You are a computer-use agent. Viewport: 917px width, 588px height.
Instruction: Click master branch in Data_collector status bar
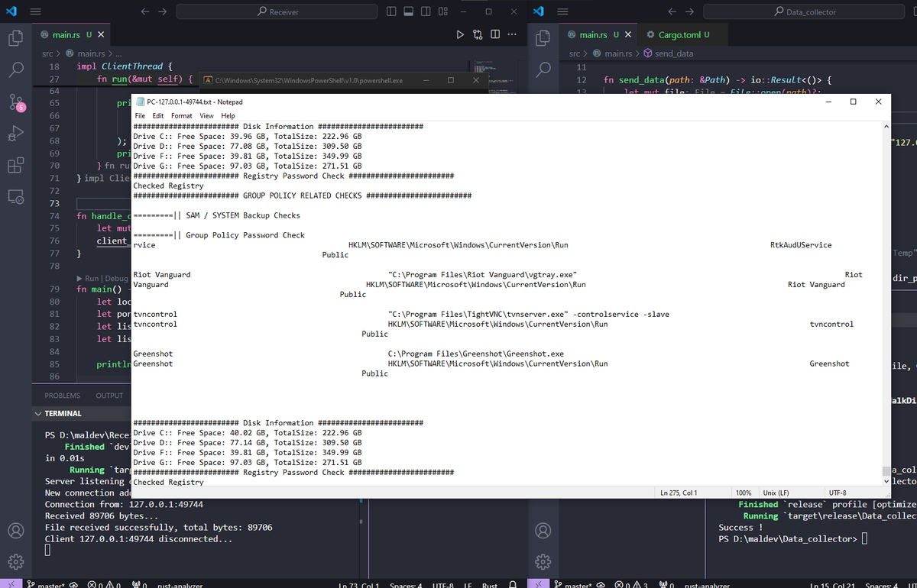[x=574, y=585]
